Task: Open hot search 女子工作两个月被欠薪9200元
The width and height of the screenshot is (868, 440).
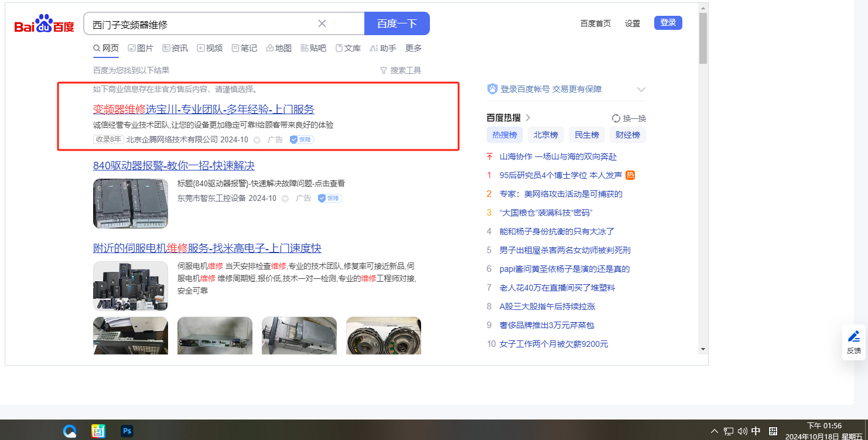Action: point(554,344)
